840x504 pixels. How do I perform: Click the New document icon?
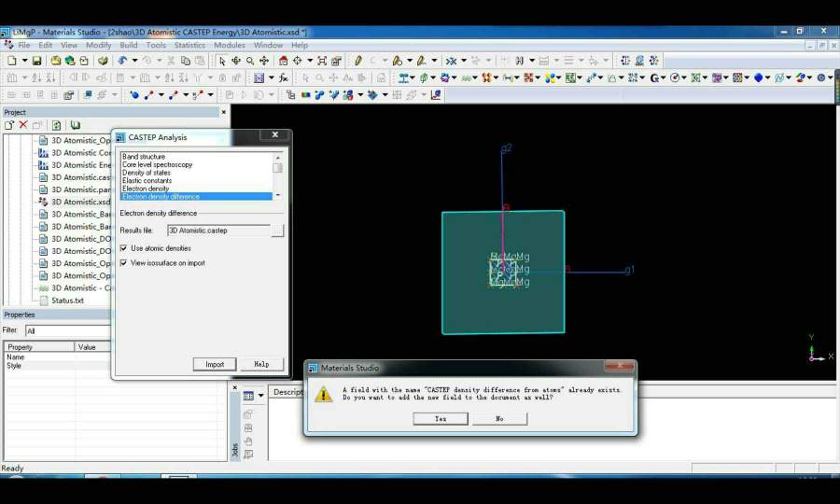tap(11, 61)
